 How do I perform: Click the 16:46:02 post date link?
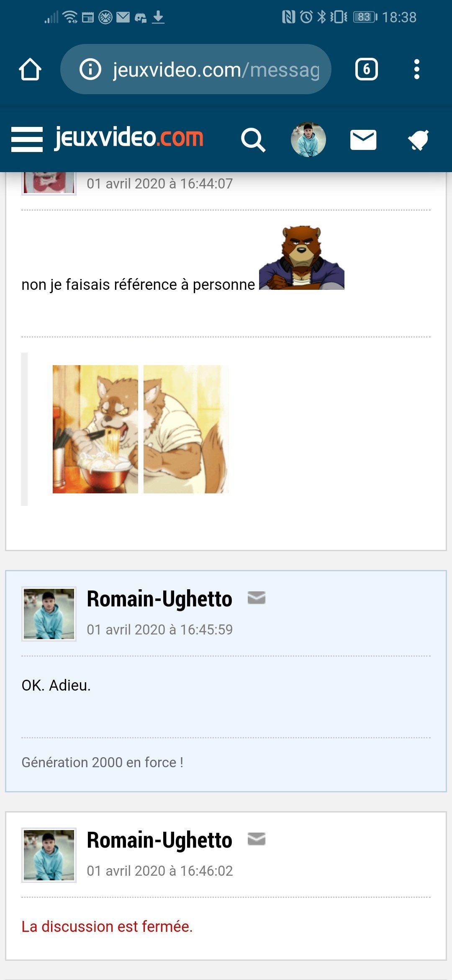pos(159,871)
